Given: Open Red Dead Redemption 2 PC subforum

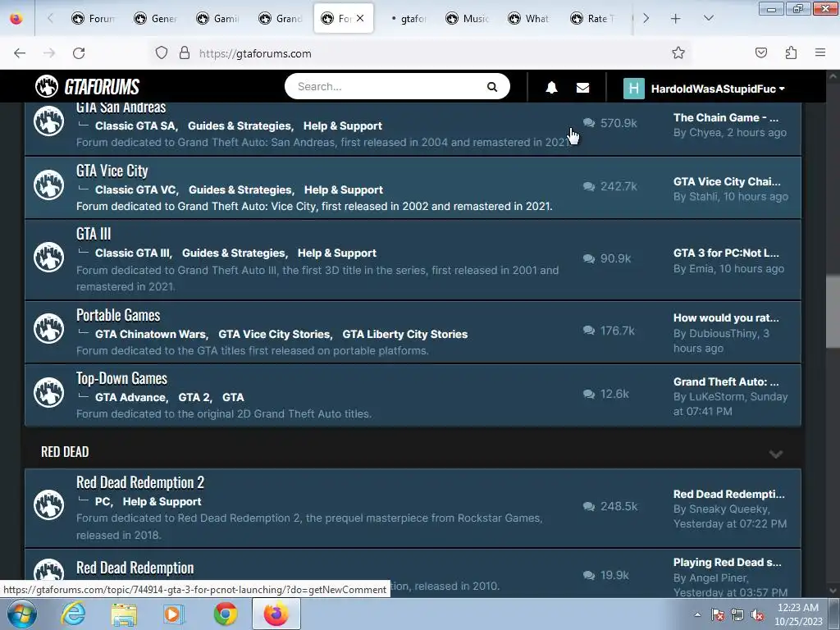Looking at the screenshot, I should [x=103, y=501].
